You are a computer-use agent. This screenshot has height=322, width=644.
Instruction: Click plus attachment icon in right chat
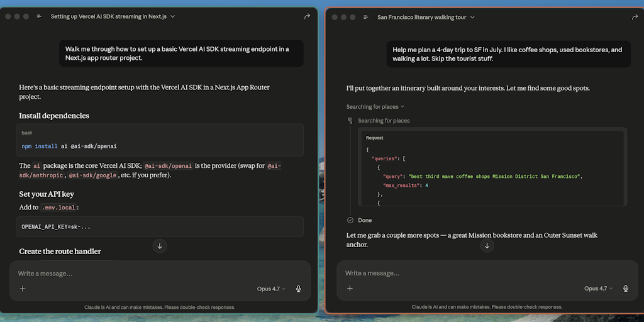pyautogui.click(x=350, y=288)
